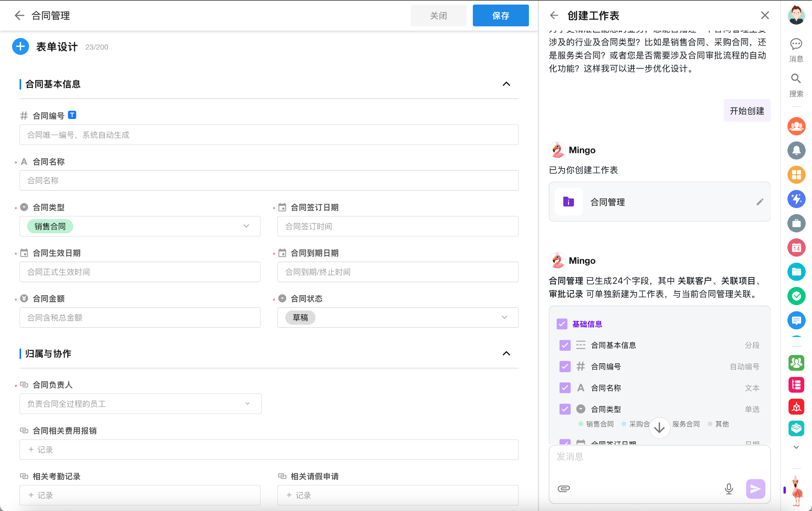The height and width of the screenshot is (511, 812).
Task: Uncheck the 合同类型 field checkbox
Action: [565, 409]
